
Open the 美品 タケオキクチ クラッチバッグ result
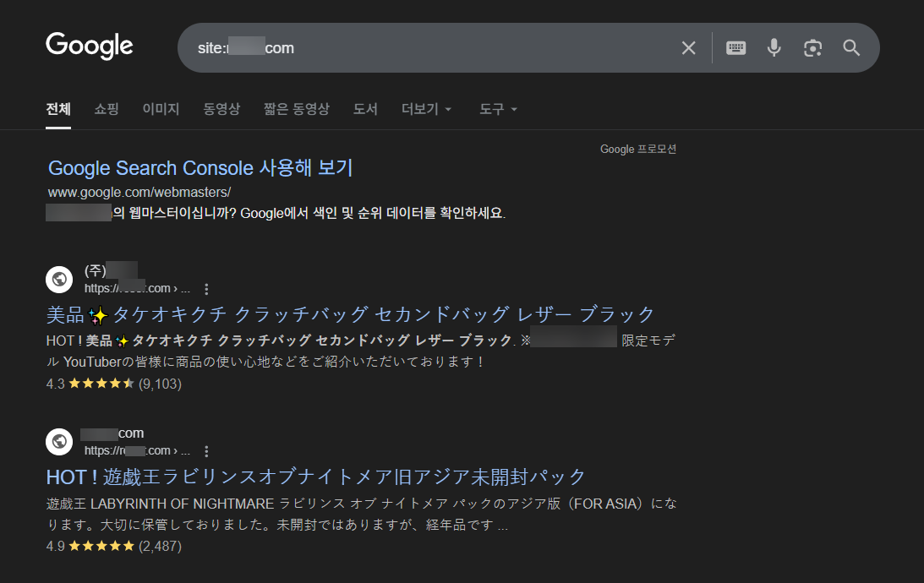pyautogui.click(x=351, y=314)
